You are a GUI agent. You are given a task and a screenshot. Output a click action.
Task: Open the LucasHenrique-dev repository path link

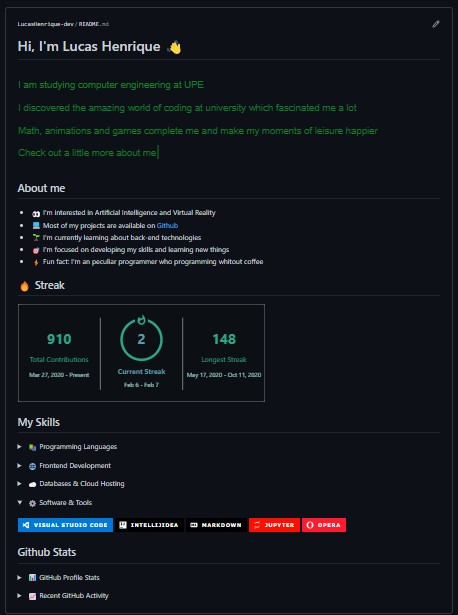[45, 24]
